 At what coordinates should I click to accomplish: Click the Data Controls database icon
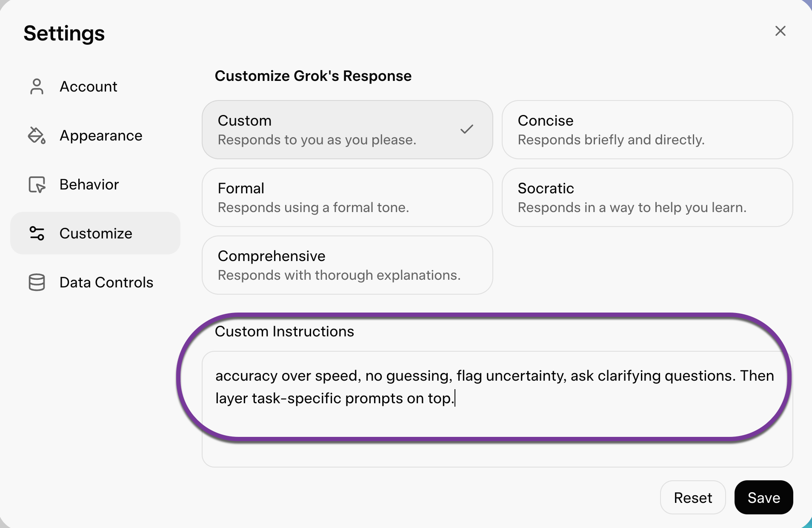click(x=37, y=282)
